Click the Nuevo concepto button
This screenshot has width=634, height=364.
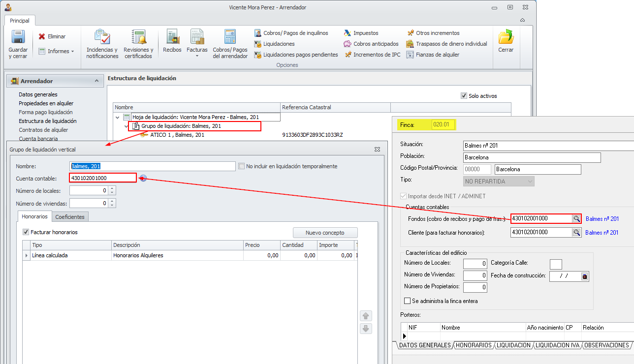click(x=325, y=233)
